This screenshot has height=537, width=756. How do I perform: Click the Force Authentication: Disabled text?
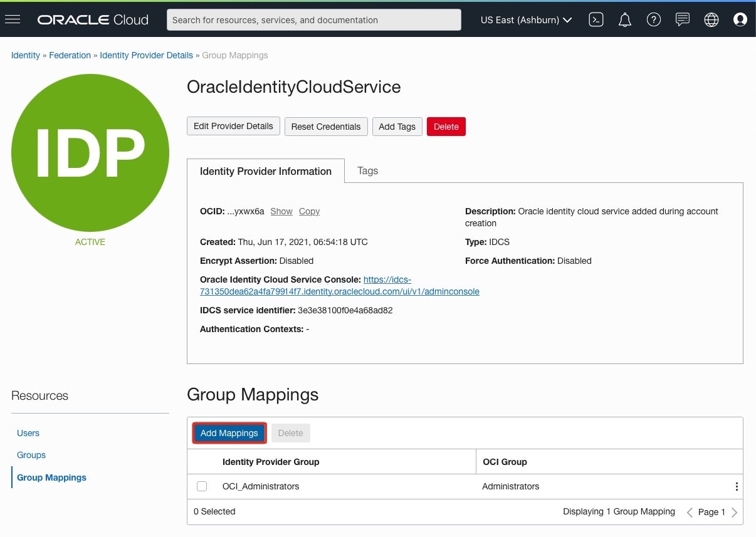528,261
